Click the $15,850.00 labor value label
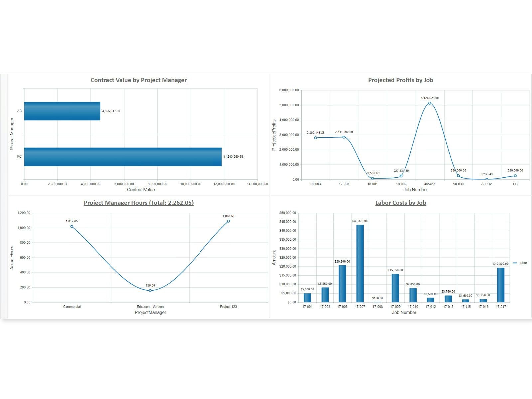The image size is (532, 399). 395,270
